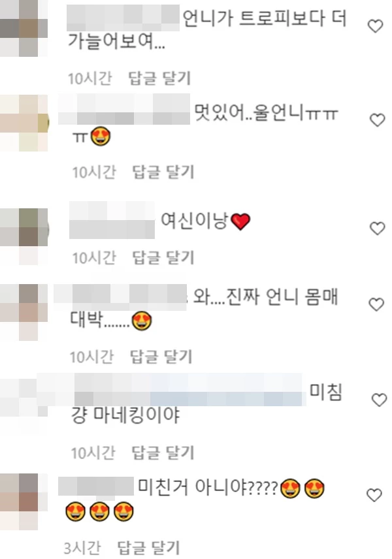Open avatar of 멋있어..울언니 commenter
392x559 pixels.
click(24, 123)
